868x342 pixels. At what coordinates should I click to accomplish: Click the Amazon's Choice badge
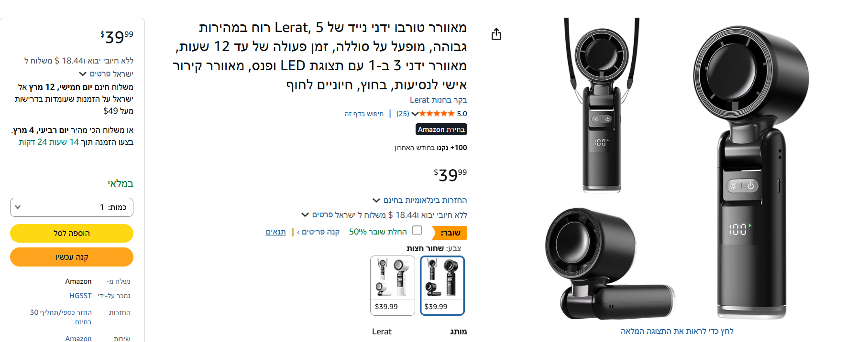tap(441, 129)
